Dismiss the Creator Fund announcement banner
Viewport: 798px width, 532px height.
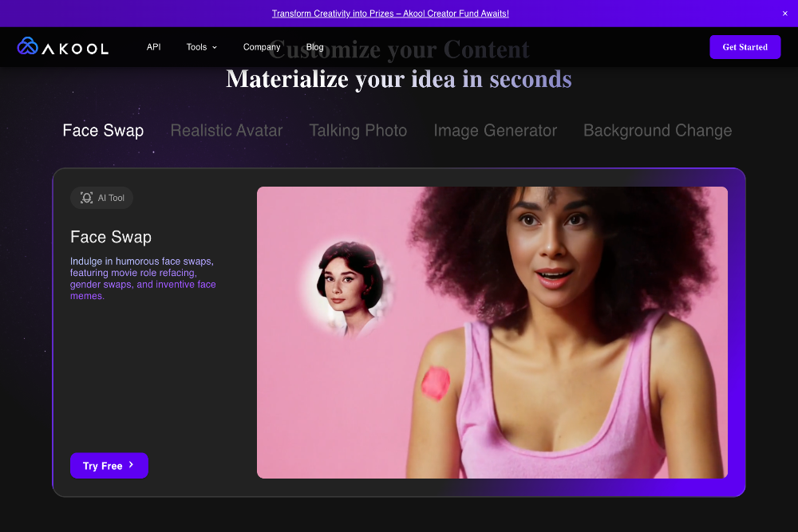pos(785,13)
